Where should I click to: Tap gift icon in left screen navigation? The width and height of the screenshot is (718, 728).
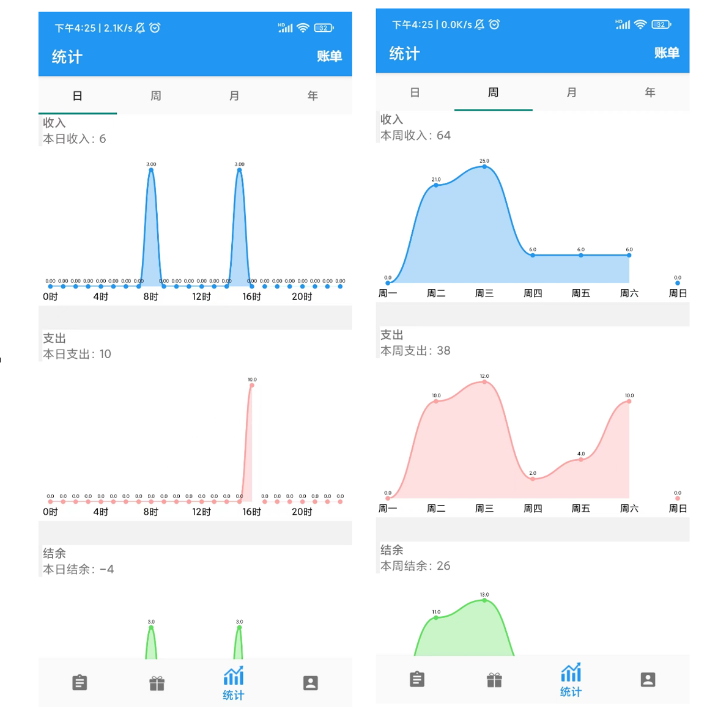[157, 683]
